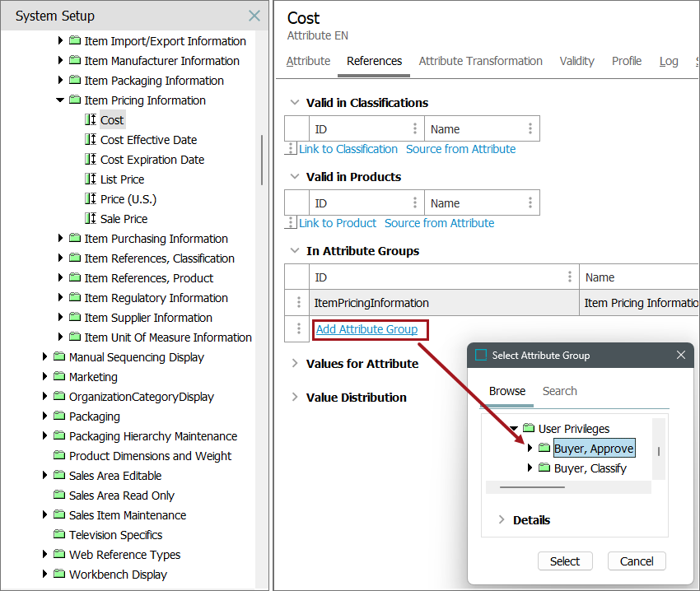Click the Television Specifics folder icon
Screen dimensions: 700x591
[x=59, y=535]
